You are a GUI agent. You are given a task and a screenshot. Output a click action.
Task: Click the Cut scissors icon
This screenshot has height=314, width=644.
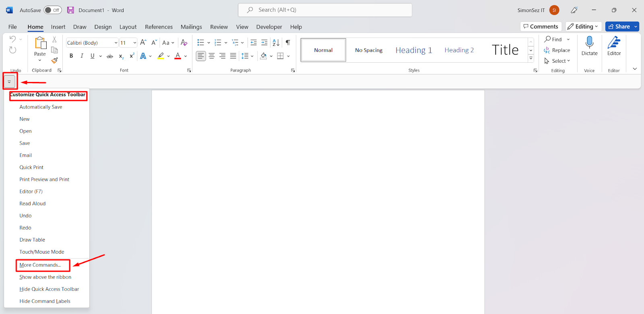54,39
